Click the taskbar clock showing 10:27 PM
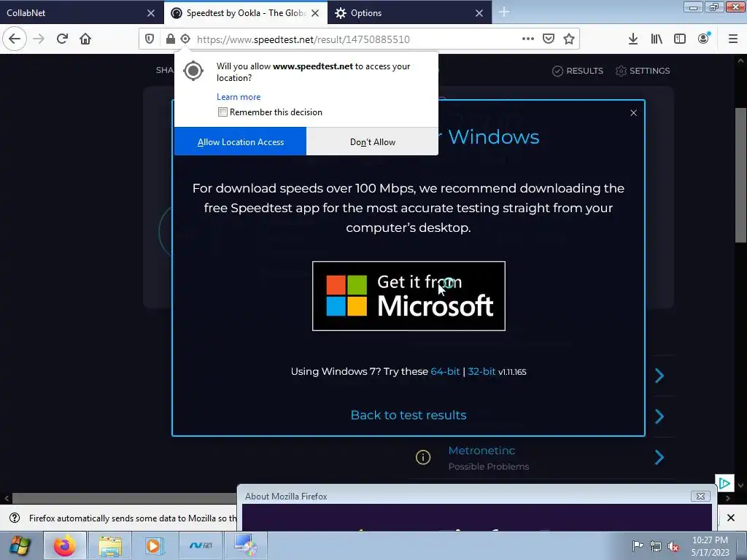The width and height of the screenshot is (747, 560). point(710,546)
